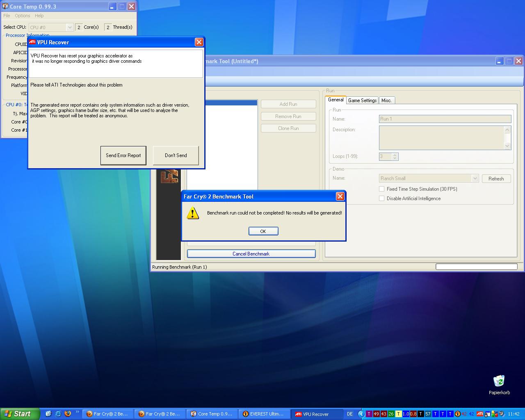
Task: Click the locked network computer tray icon
Action: point(487,414)
